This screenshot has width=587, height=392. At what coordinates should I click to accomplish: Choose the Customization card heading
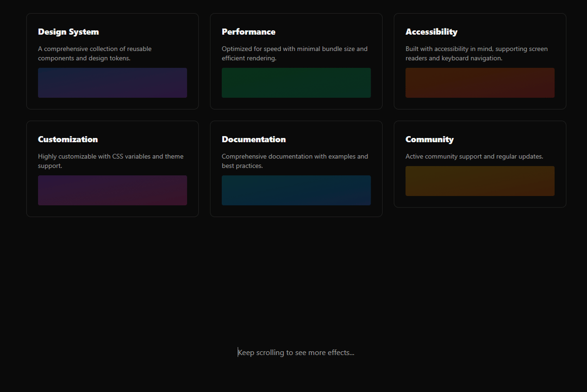(x=68, y=140)
